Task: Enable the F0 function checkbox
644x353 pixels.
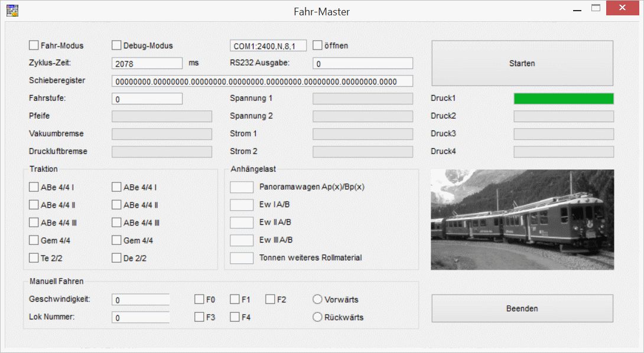Action: pos(199,299)
